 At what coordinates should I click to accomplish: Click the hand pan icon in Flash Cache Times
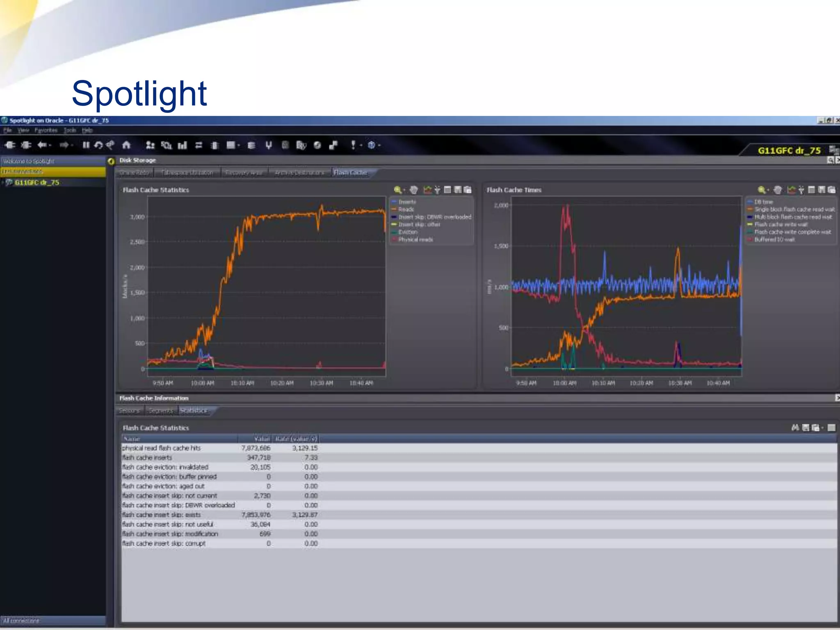777,190
